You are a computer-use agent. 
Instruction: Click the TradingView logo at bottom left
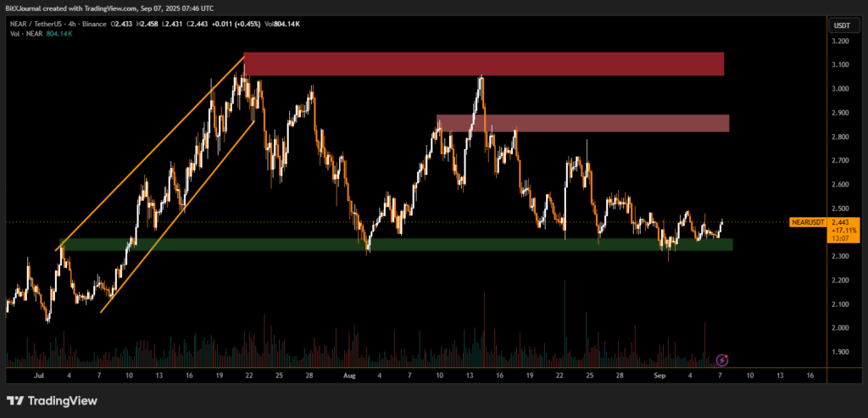coord(51,400)
